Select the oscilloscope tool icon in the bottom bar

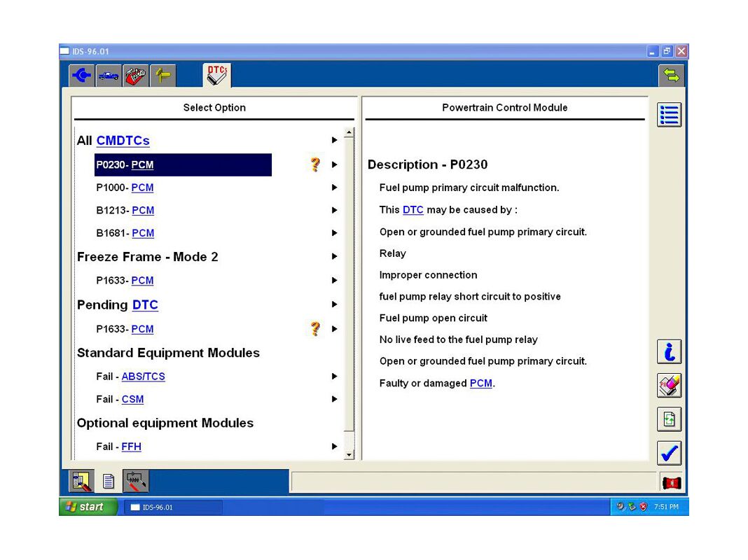pos(136,480)
